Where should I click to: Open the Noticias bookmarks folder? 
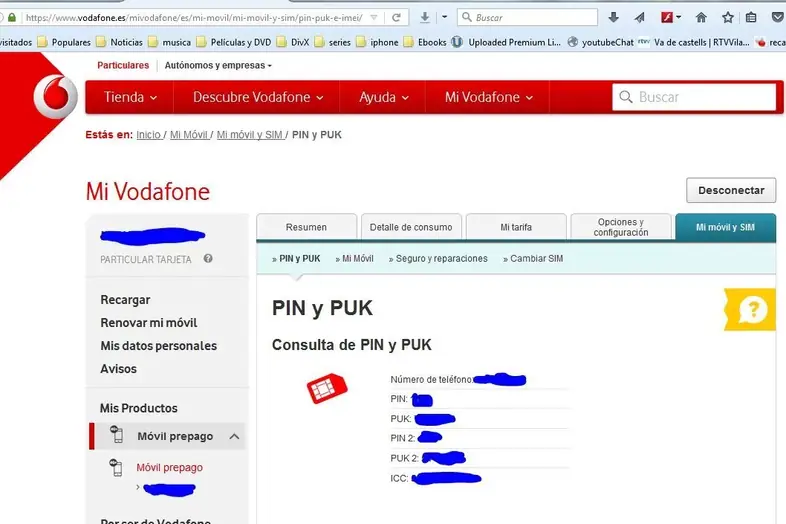[x=120, y=42]
